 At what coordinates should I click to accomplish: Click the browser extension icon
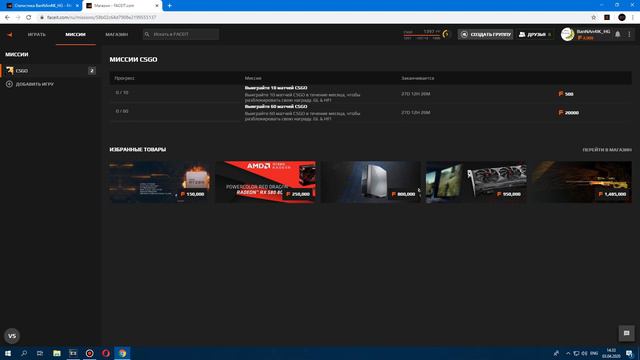coord(607,18)
